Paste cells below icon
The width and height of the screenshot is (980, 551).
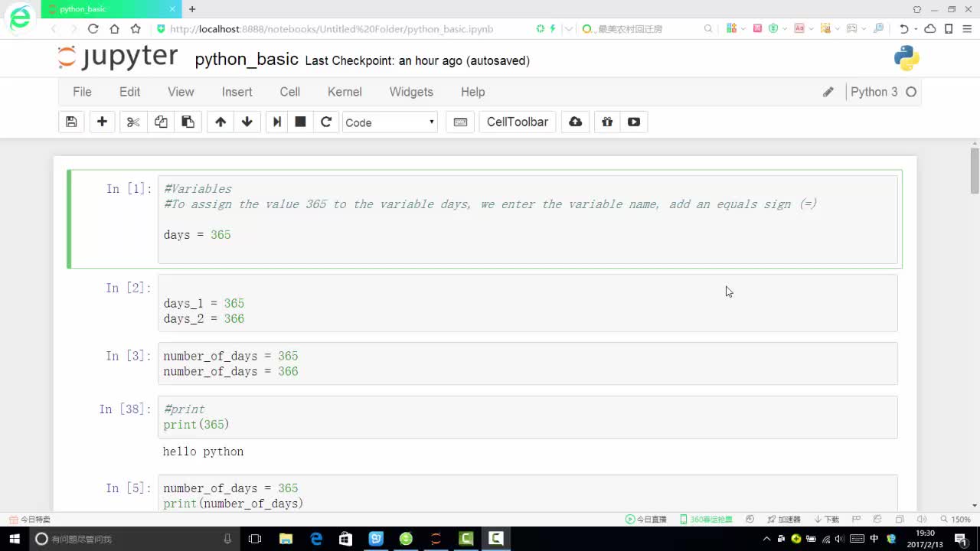click(x=188, y=122)
